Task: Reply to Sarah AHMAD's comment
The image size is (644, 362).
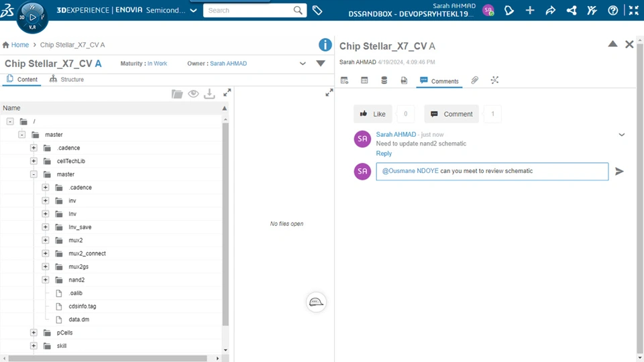Action: pos(384,153)
